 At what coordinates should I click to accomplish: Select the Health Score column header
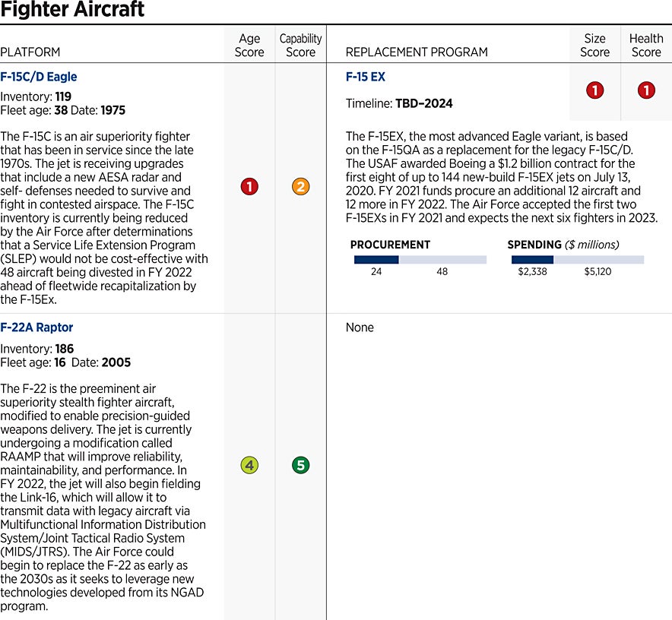646,46
